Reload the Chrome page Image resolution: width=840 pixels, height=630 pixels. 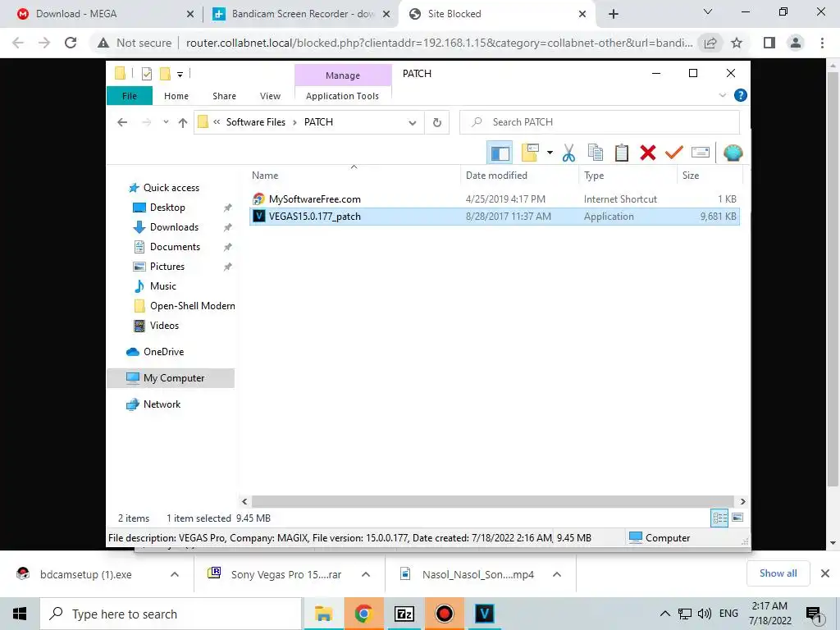click(71, 43)
